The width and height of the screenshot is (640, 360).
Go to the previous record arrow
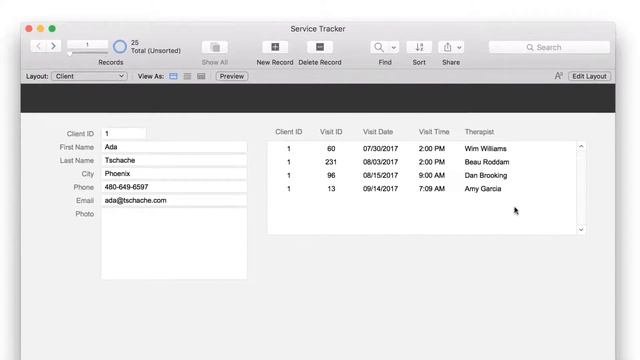tap(38, 46)
